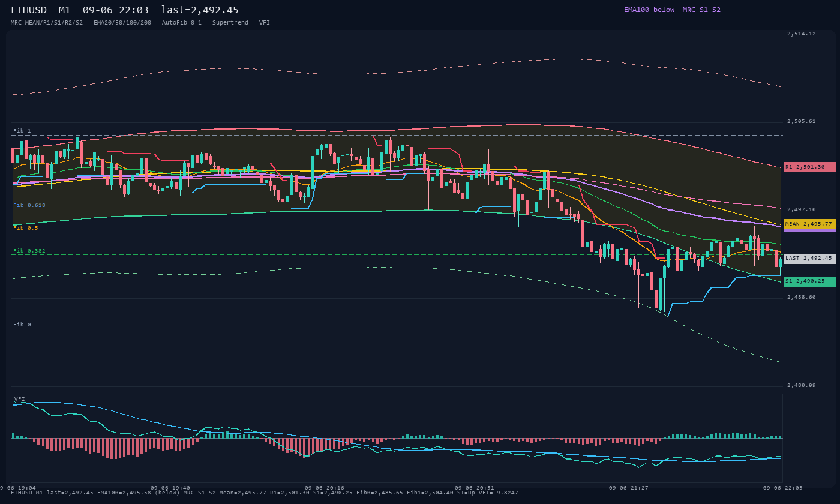The height and width of the screenshot is (504, 840).
Task: Select the "Fib 0.618" level label
Action: [x=29, y=205]
